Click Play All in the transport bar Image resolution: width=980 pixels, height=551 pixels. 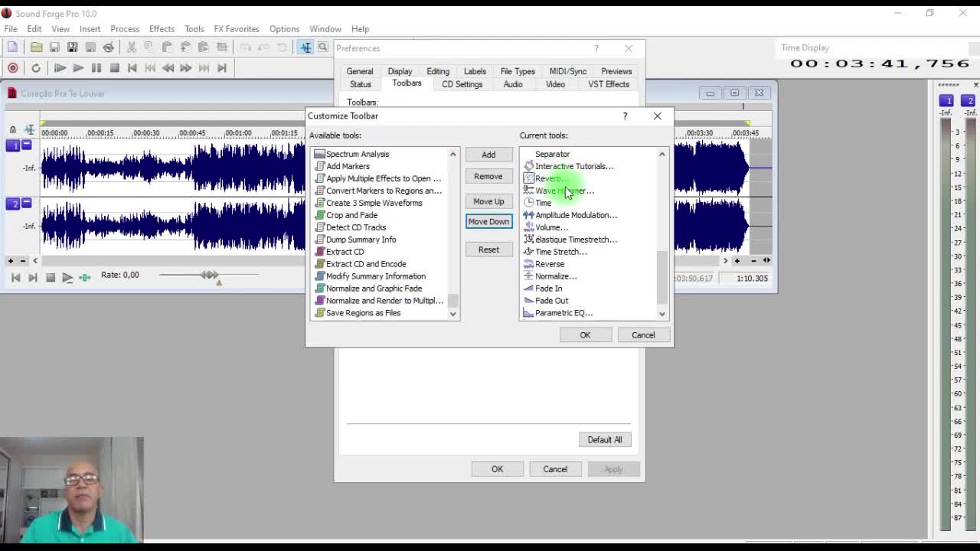[60, 68]
